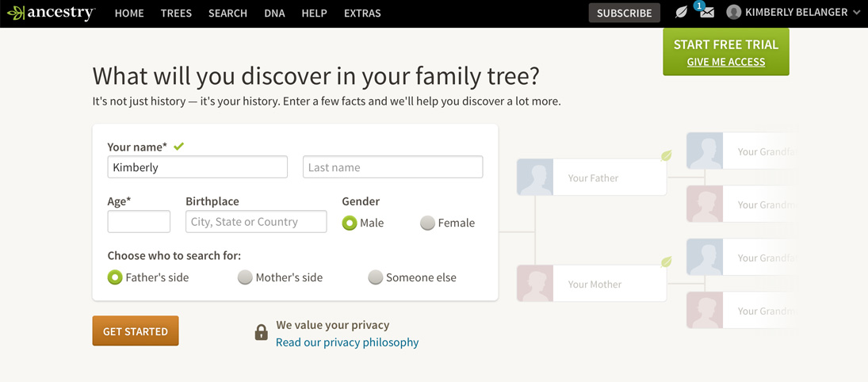Open the EXTRAS menu
Image resolution: width=868 pixels, height=382 pixels.
click(362, 13)
